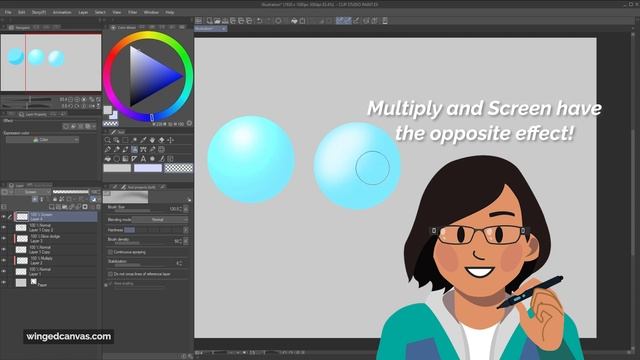Adjust the Brush Size slider
640x360 pixels.
pos(139,211)
